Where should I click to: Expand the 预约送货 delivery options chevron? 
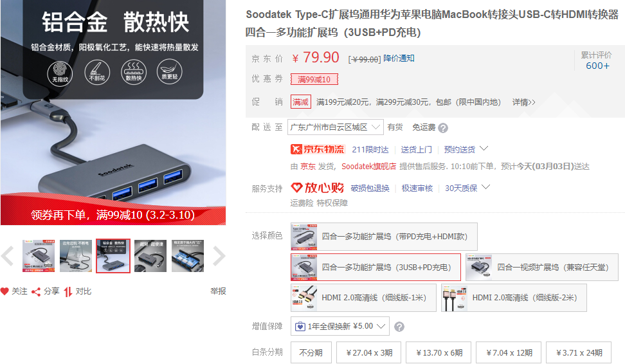coord(484,149)
